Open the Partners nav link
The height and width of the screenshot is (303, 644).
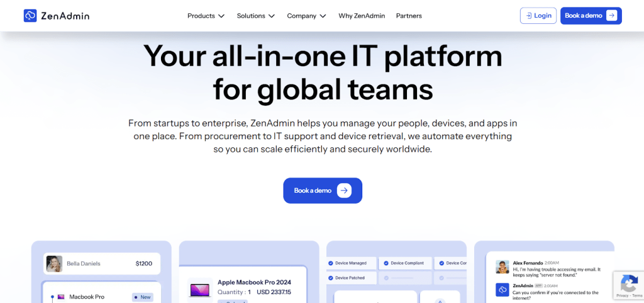[409, 16]
